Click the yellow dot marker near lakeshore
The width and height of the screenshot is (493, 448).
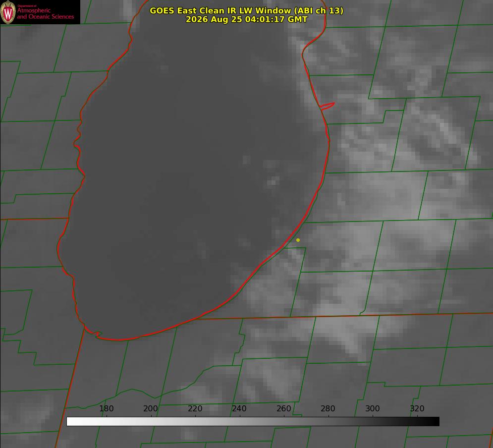(298, 240)
